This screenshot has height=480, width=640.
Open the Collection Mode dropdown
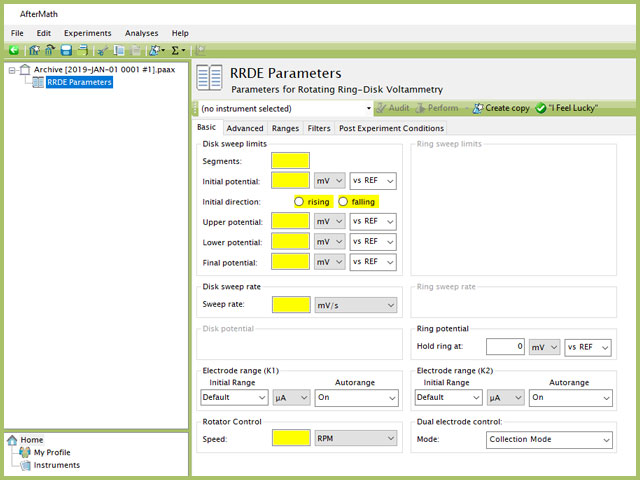coord(549,440)
